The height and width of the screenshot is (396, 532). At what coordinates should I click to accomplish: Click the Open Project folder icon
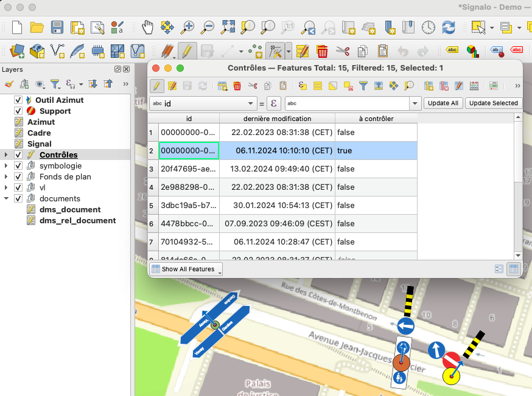tap(37, 27)
